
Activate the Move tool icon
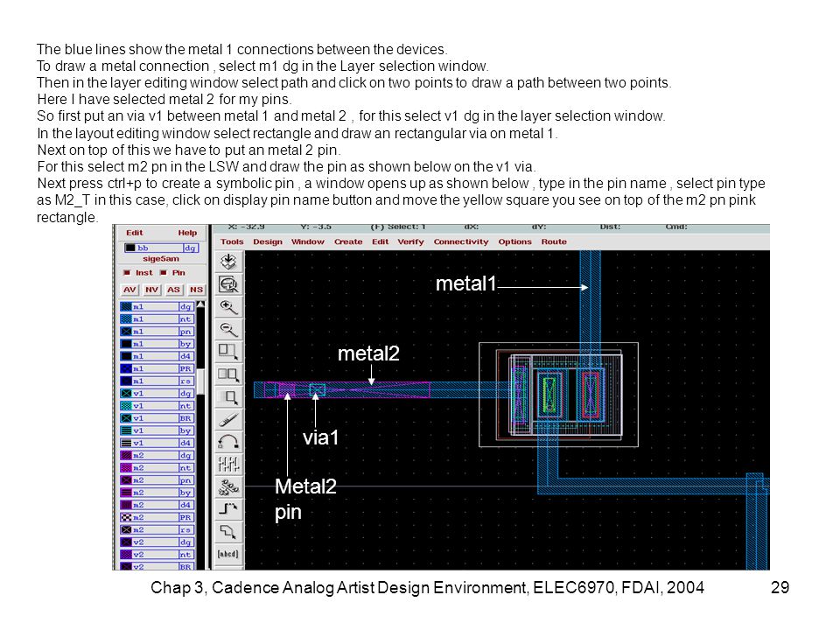click(228, 397)
